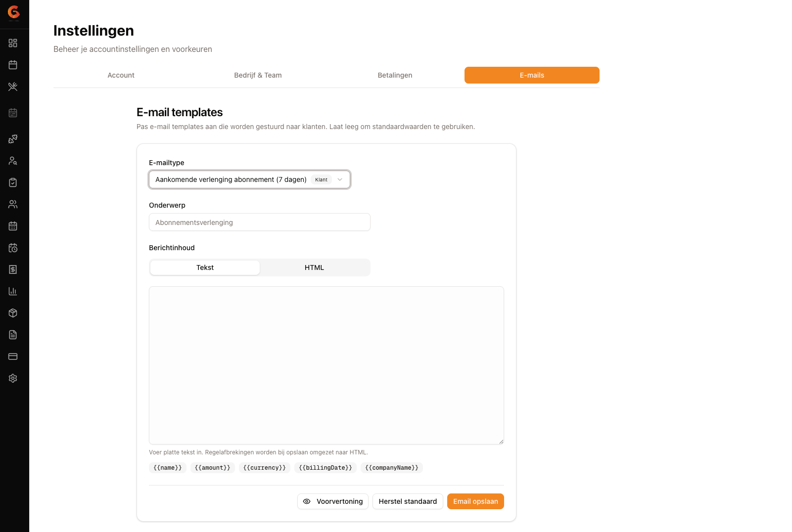Image resolution: width=792 pixels, height=532 pixels.
Task: Click the dollar receipt icon in sidebar
Action: click(13, 269)
